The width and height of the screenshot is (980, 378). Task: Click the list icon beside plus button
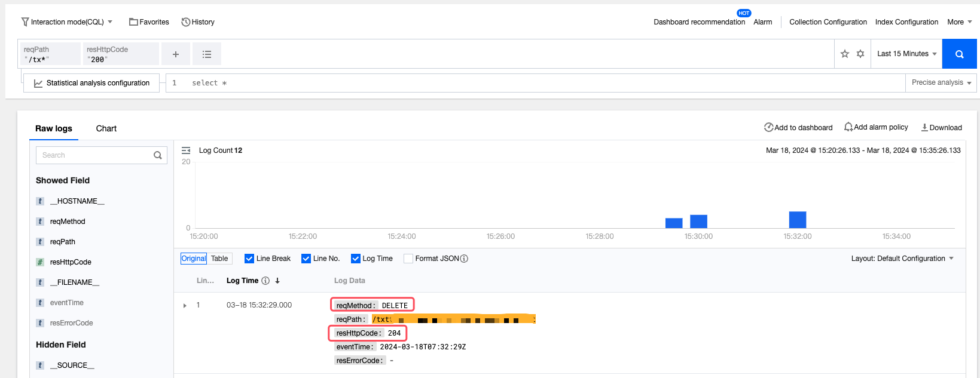pos(207,54)
